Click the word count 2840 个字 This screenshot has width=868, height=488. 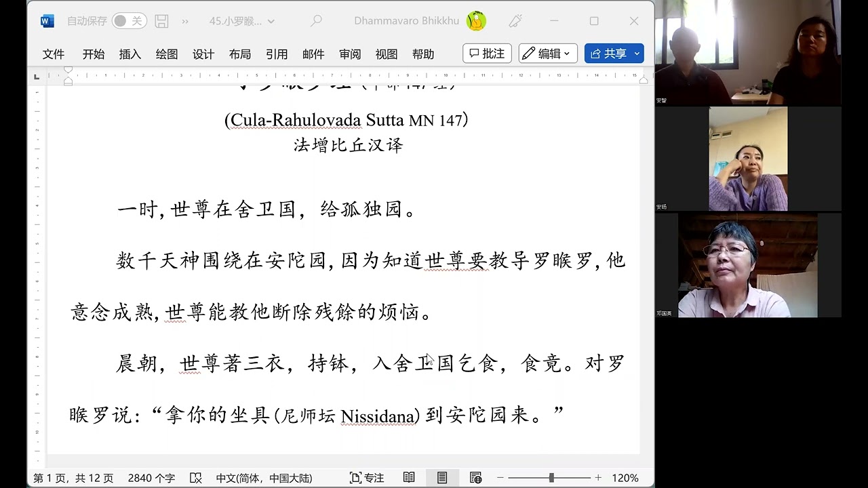(151, 478)
